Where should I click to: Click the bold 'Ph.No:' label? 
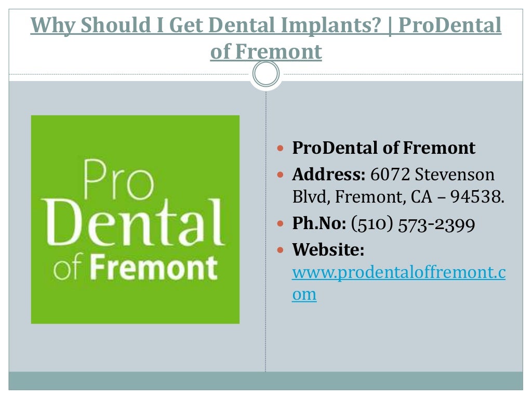coord(320,223)
